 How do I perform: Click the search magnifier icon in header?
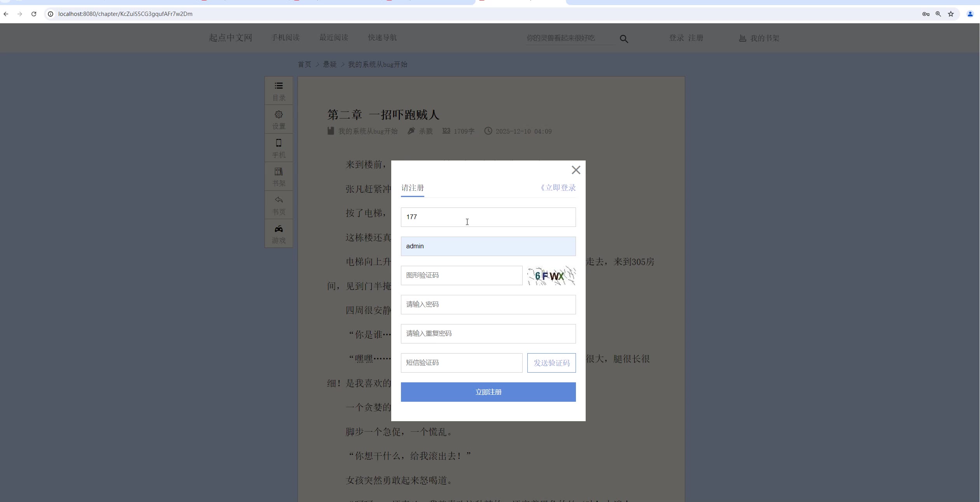[x=624, y=39]
